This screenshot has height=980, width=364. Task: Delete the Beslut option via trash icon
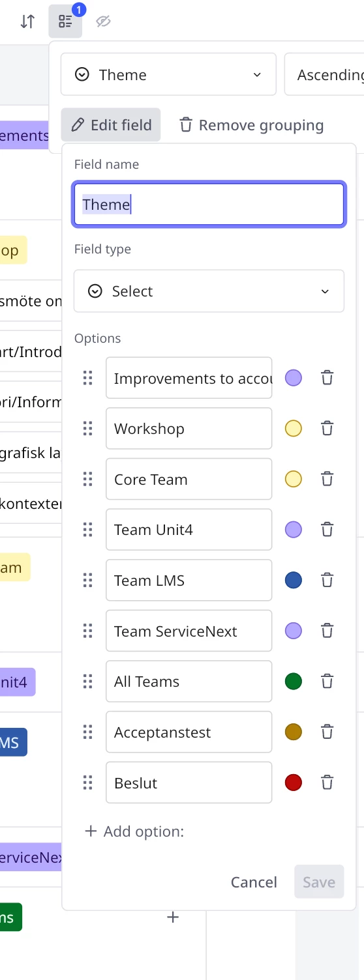327,783
